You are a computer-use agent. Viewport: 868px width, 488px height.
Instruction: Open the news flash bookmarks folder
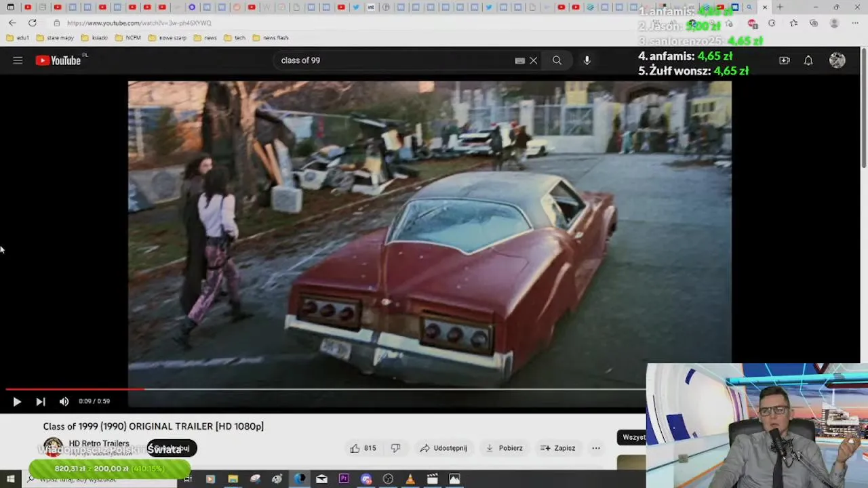(271, 38)
